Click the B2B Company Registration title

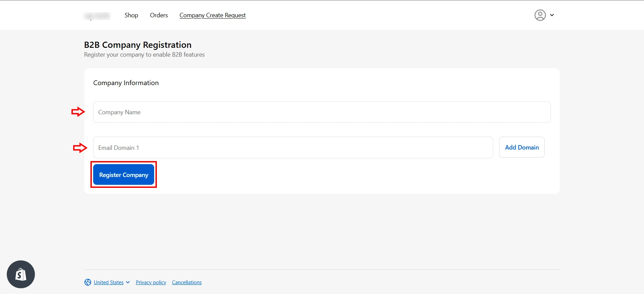(138, 44)
